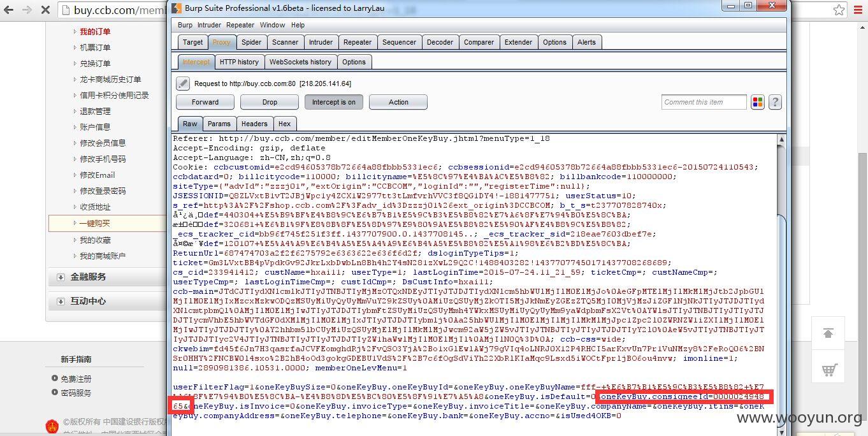This screenshot has width=868, height=436.
Task: Click the help question mark icon in Burp
Action: point(775,102)
